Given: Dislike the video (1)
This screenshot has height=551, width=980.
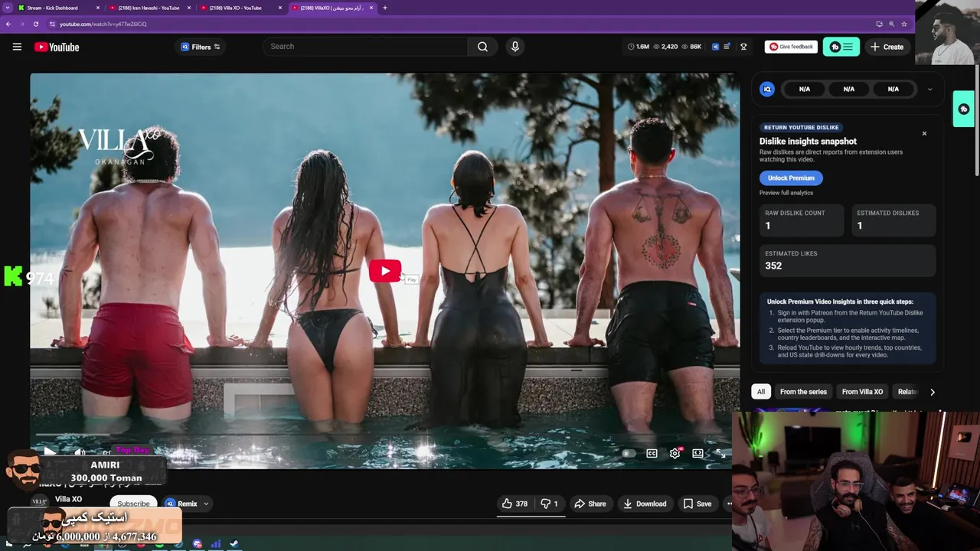Looking at the screenshot, I should pos(549,504).
